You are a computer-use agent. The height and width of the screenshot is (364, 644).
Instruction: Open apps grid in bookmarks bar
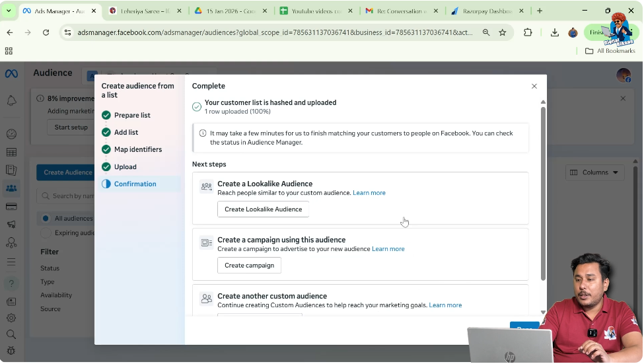[9, 51]
